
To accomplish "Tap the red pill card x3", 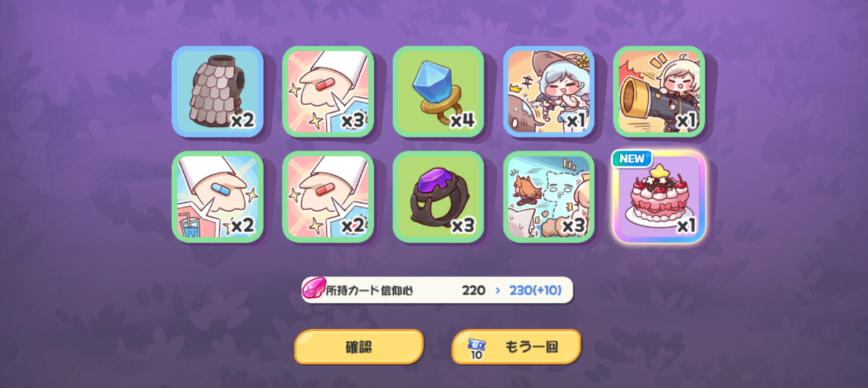I will (328, 92).
